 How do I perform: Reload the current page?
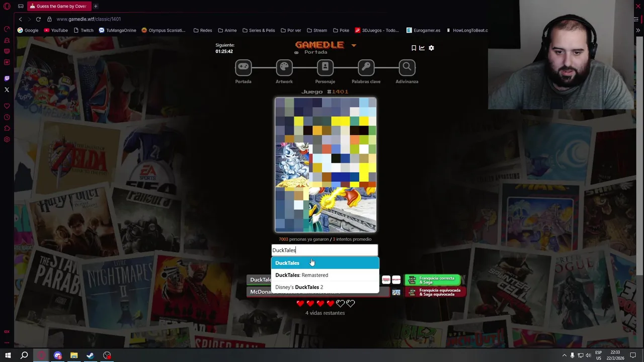(x=38, y=19)
